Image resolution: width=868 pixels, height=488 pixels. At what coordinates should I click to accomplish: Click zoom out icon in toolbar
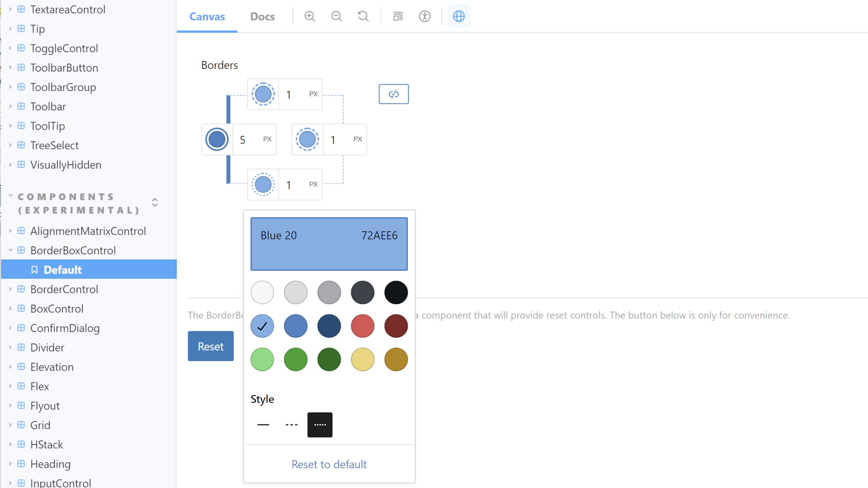[x=336, y=16]
